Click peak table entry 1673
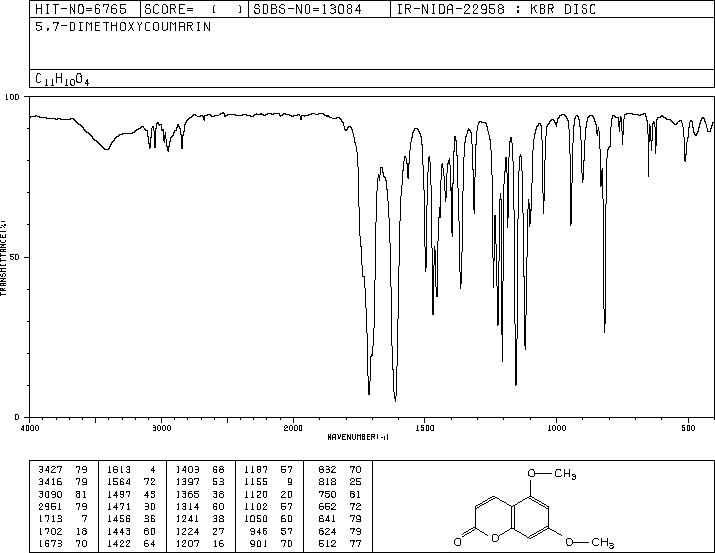 [x=51, y=543]
